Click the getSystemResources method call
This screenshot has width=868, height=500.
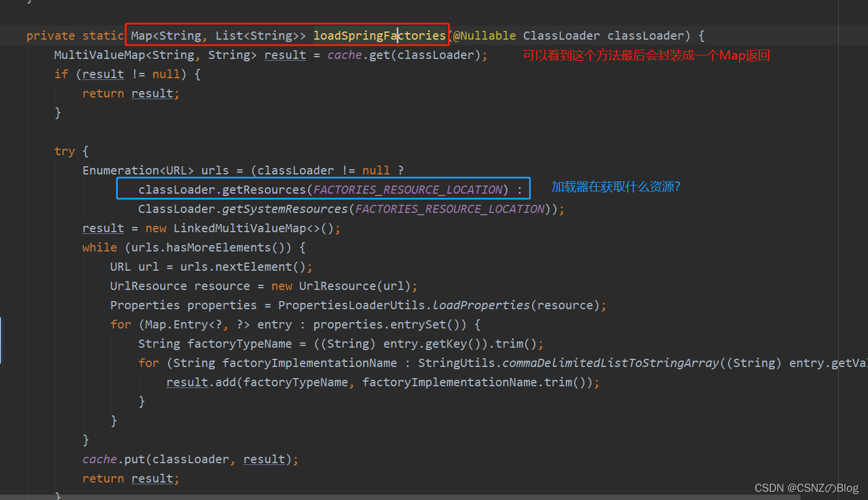(285, 209)
